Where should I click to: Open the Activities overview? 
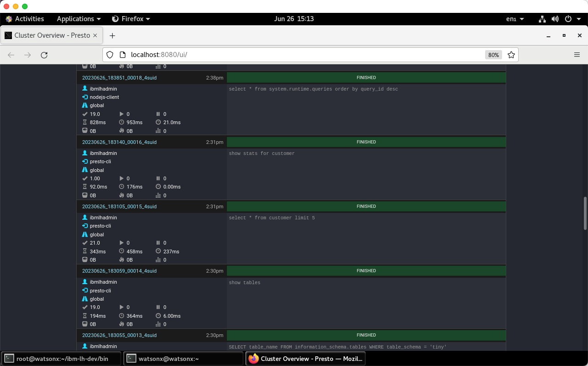(25, 19)
